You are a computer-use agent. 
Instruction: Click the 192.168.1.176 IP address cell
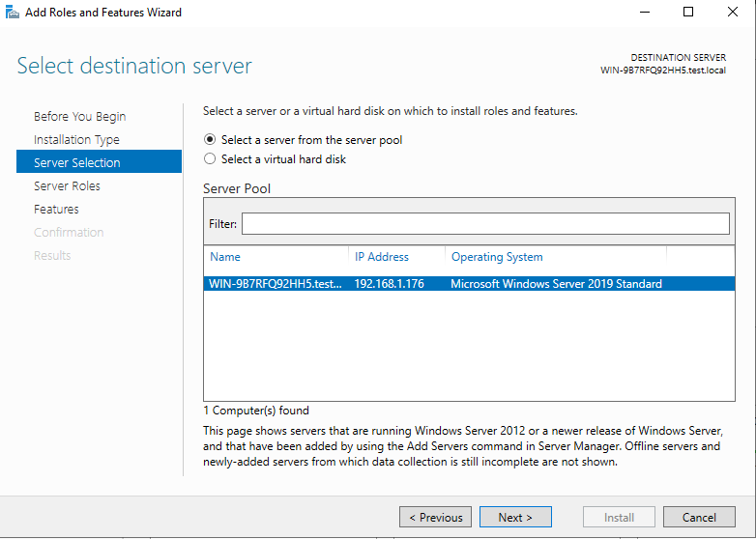click(x=390, y=284)
